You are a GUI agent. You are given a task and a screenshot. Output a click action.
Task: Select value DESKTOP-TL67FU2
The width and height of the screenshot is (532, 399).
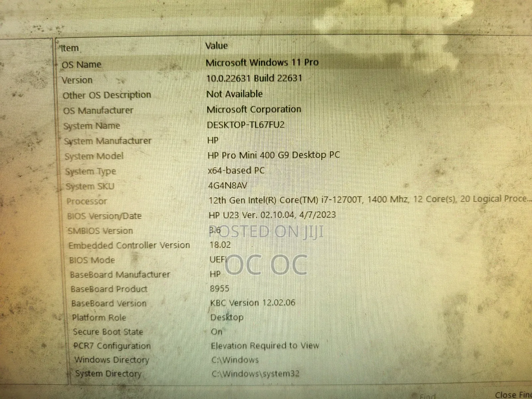tap(246, 125)
